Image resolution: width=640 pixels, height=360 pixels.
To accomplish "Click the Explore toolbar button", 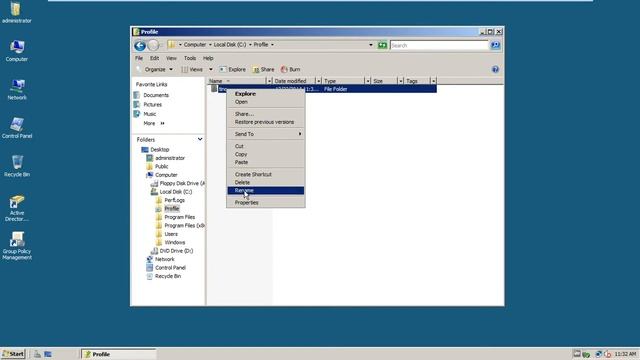I will tap(233, 69).
